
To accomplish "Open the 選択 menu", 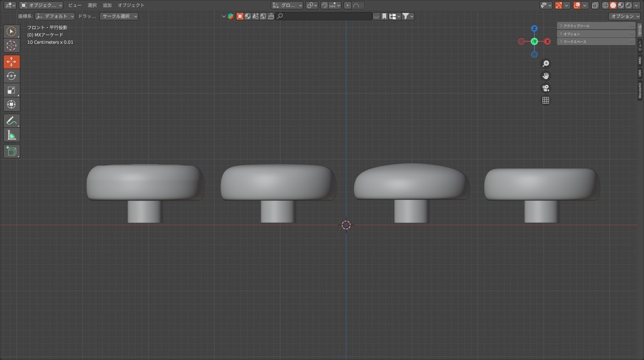I will click(92, 5).
